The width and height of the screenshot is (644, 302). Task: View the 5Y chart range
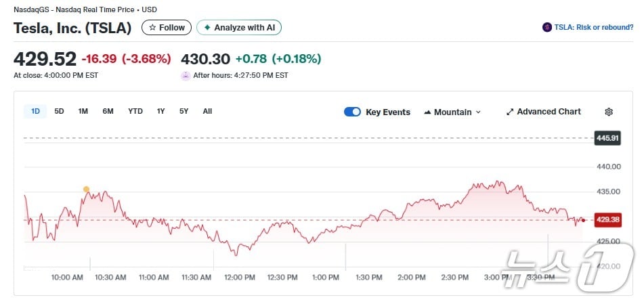click(184, 111)
